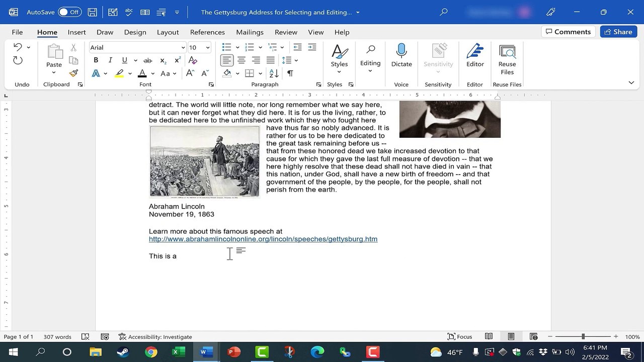Screen dimensions: 644x362
Task: Click the Dictate microphone button
Action: point(401,55)
